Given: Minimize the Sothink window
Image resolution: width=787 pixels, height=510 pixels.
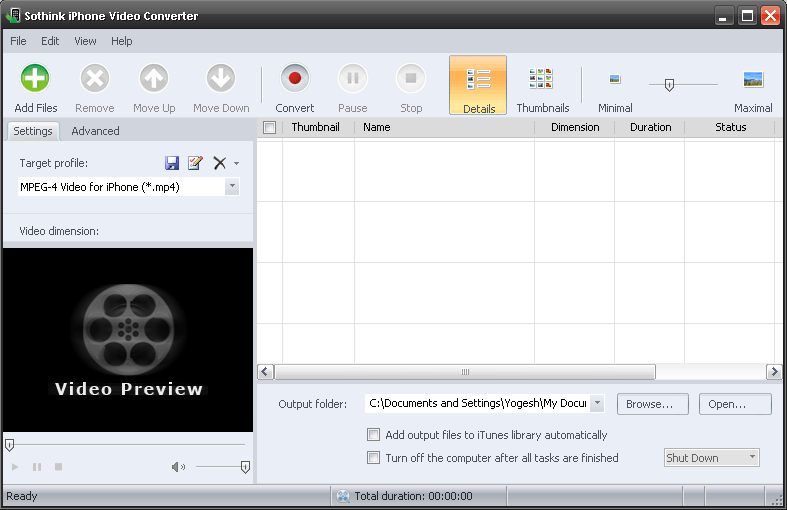Looking at the screenshot, I should point(723,16).
